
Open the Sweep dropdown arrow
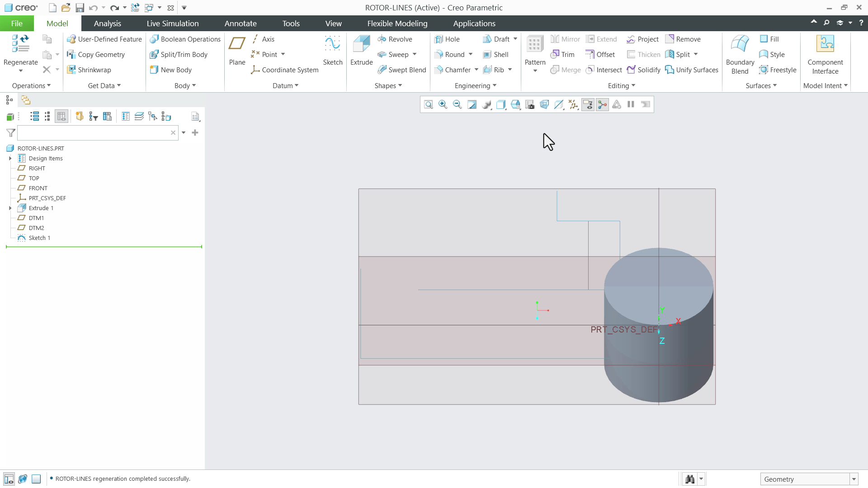(415, 55)
